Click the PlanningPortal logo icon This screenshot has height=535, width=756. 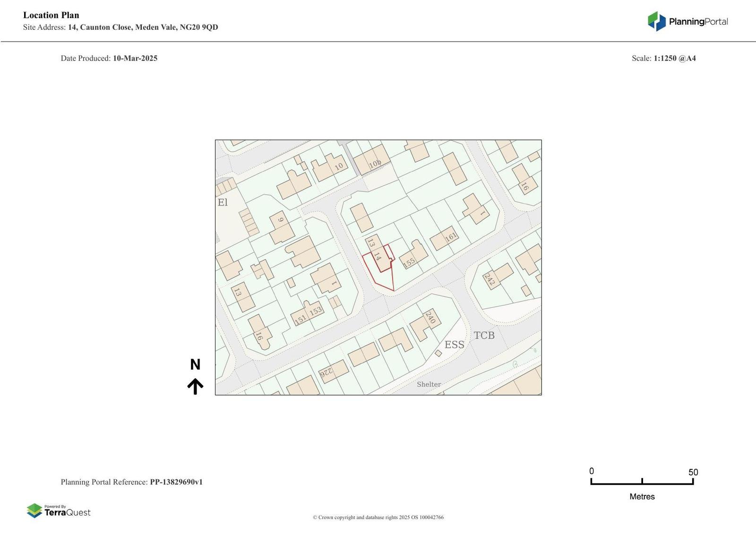click(x=656, y=21)
